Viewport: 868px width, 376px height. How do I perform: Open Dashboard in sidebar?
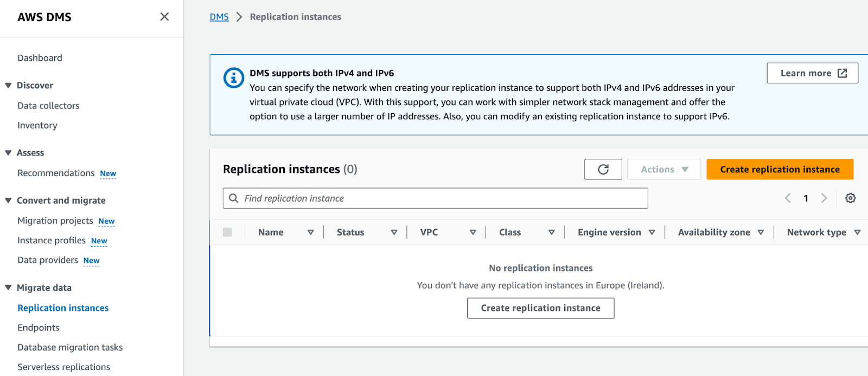click(x=40, y=58)
